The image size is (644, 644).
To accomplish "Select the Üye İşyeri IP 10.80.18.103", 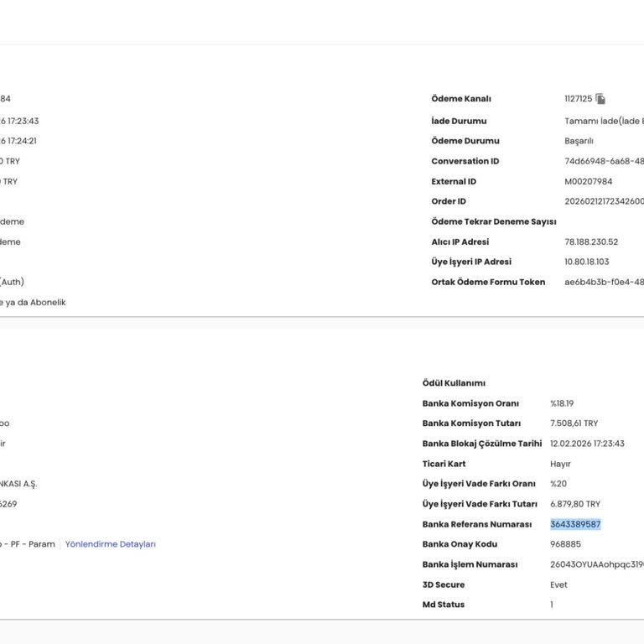I will pos(586,262).
